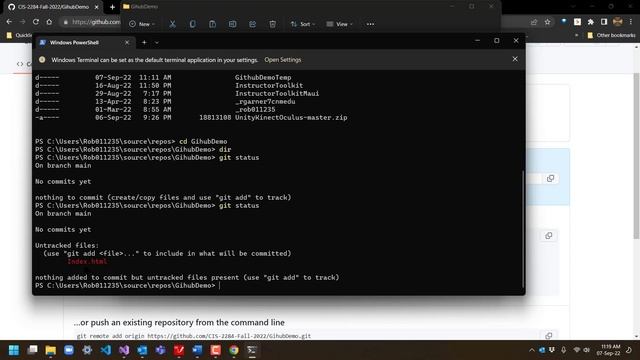Screen dimensions: 640x360
Task: Click Rename icon in File Explorer toolbar
Action: point(232,24)
